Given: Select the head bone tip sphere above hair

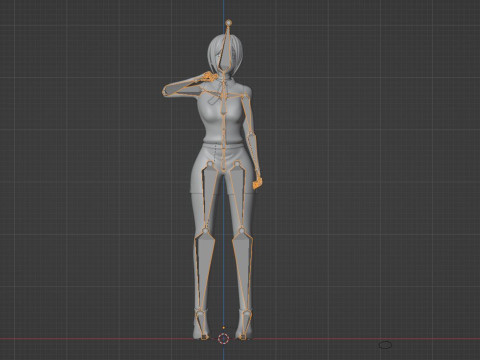Looking at the screenshot, I should (228, 23).
